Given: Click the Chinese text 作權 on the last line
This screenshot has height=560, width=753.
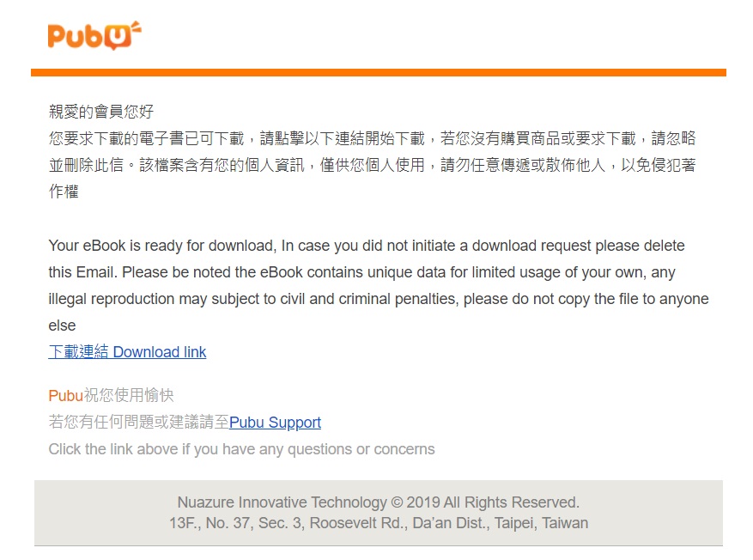Looking at the screenshot, I should [64, 192].
